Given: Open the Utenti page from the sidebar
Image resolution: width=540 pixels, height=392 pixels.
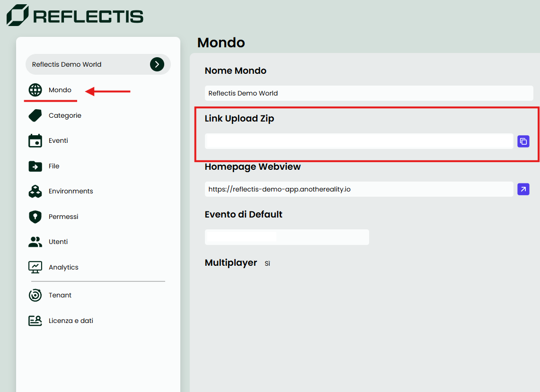Looking at the screenshot, I should [58, 242].
